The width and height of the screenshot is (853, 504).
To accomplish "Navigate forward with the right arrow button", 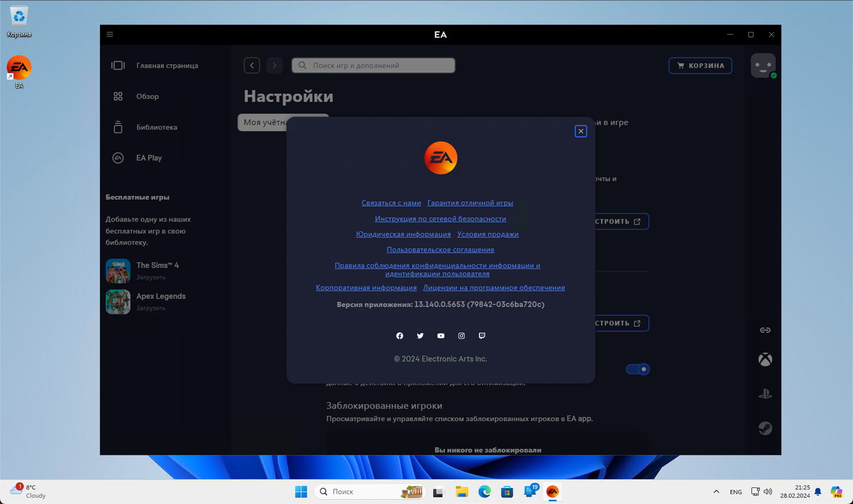I will click(x=275, y=65).
